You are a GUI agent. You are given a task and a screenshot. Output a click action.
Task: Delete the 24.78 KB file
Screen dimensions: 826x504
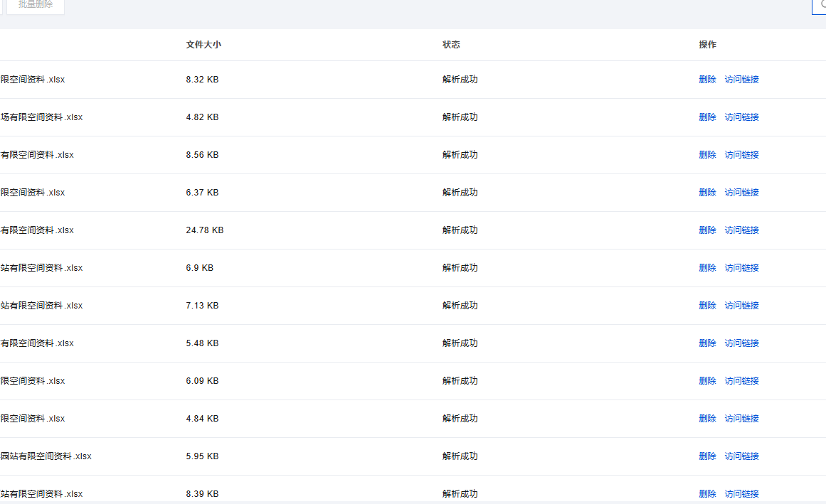(x=707, y=230)
